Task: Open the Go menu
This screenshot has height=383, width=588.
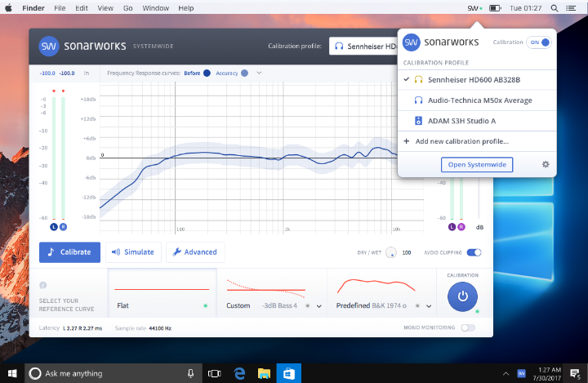Action: pyautogui.click(x=128, y=8)
